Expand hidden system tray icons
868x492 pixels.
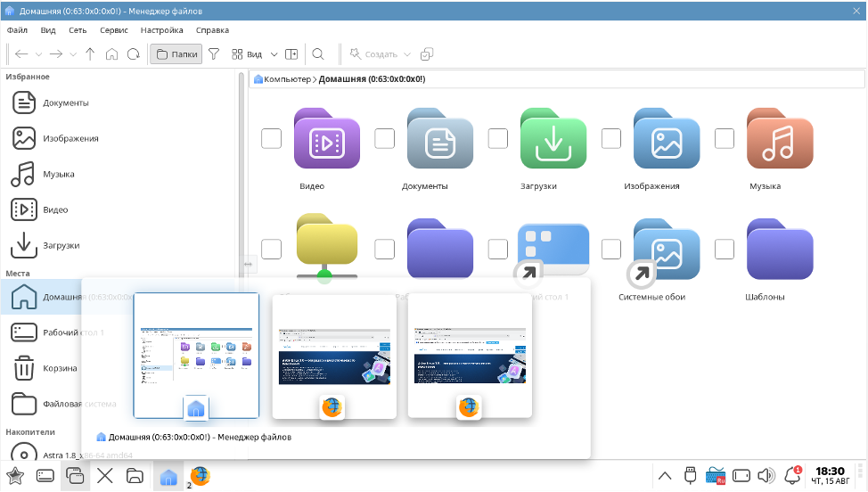pos(665,475)
